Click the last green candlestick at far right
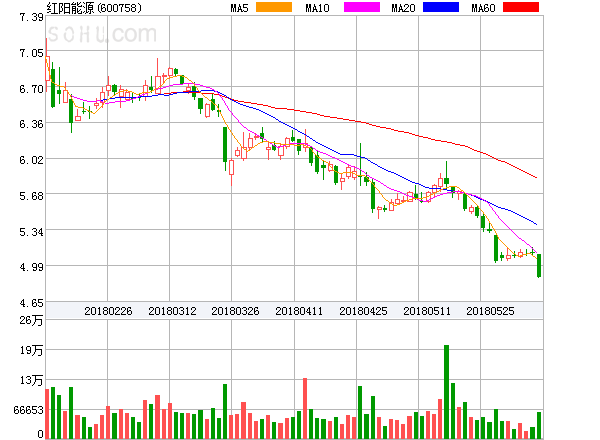 click(x=539, y=266)
